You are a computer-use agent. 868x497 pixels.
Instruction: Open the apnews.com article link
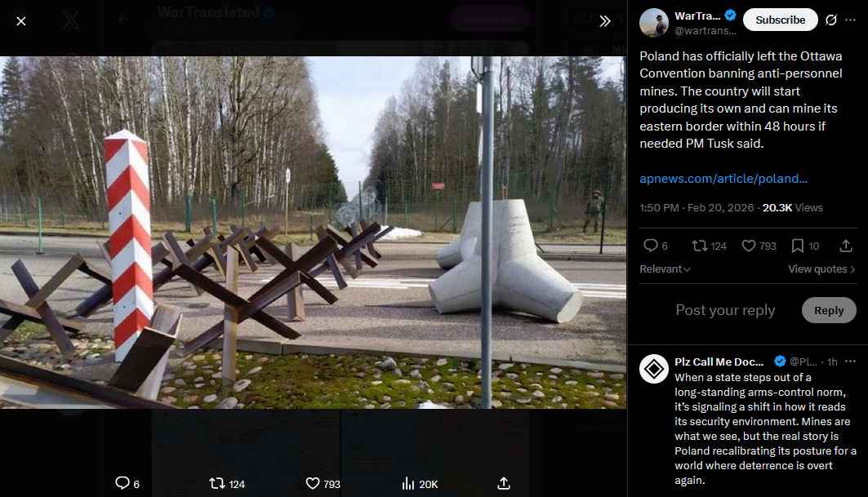(723, 179)
